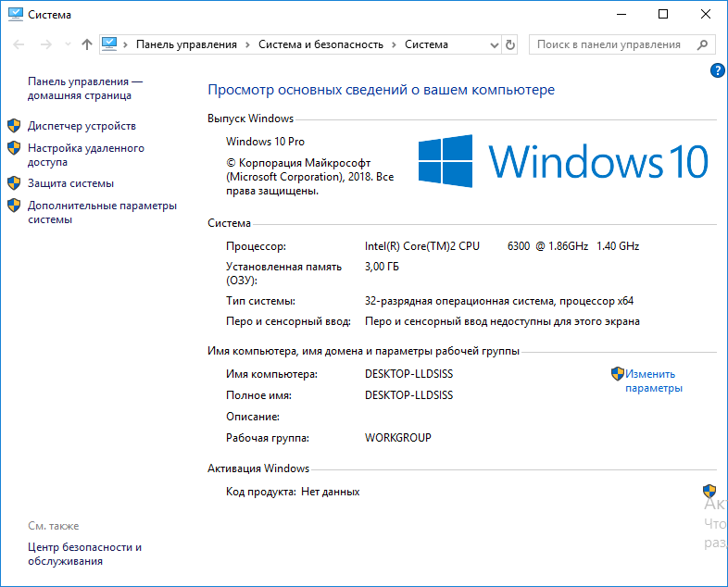
Task: Click the Имя компьютера value DESKTOP-LLDSISS
Action: (409, 374)
